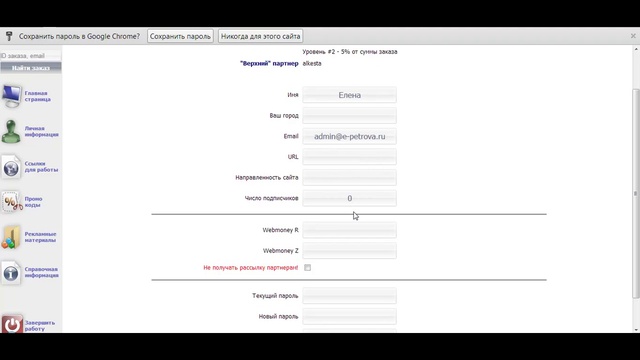Image resolution: width=640 pixels, height=360 pixels.
Task: Click the "Верхний" партнер label
Action: pos(269,63)
